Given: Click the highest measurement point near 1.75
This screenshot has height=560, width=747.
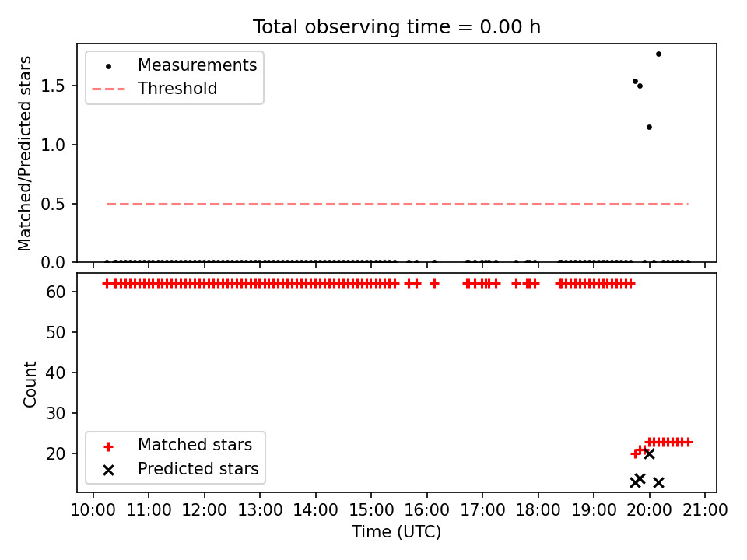Looking at the screenshot, I should coord(658,54).
